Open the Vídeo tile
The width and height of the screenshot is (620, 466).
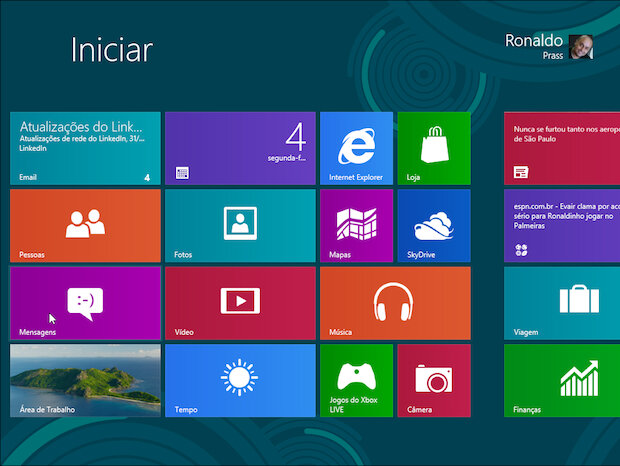pos(240,303)
